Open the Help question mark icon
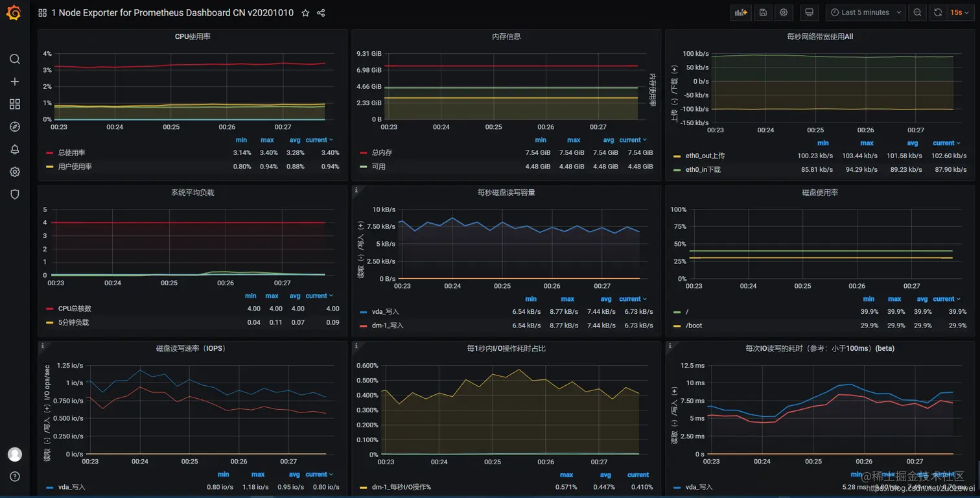980x498 pixels. coord(15,477)
